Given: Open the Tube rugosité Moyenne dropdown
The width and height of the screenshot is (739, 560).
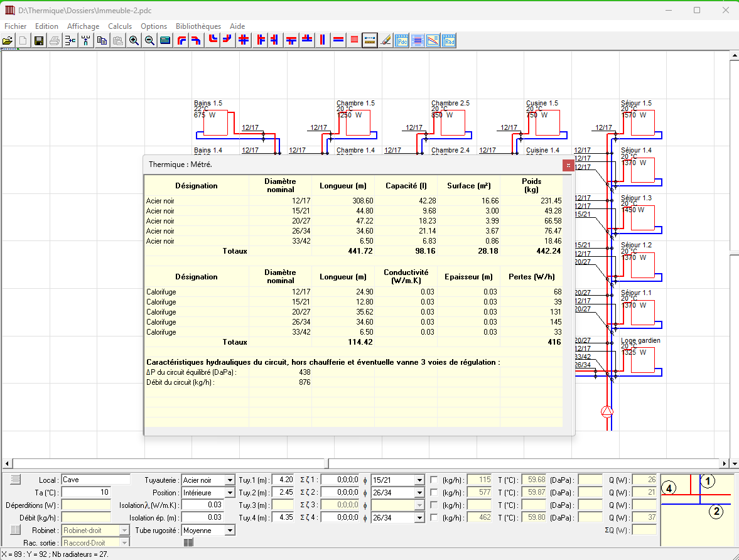Looking at the screenshot, I should click(230, 530).
